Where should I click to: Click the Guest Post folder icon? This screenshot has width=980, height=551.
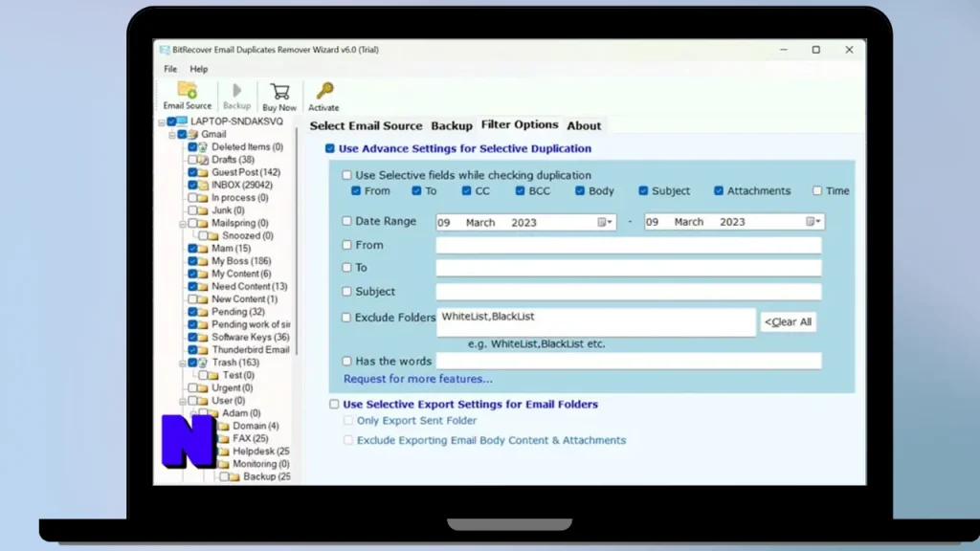coord(203,172)
